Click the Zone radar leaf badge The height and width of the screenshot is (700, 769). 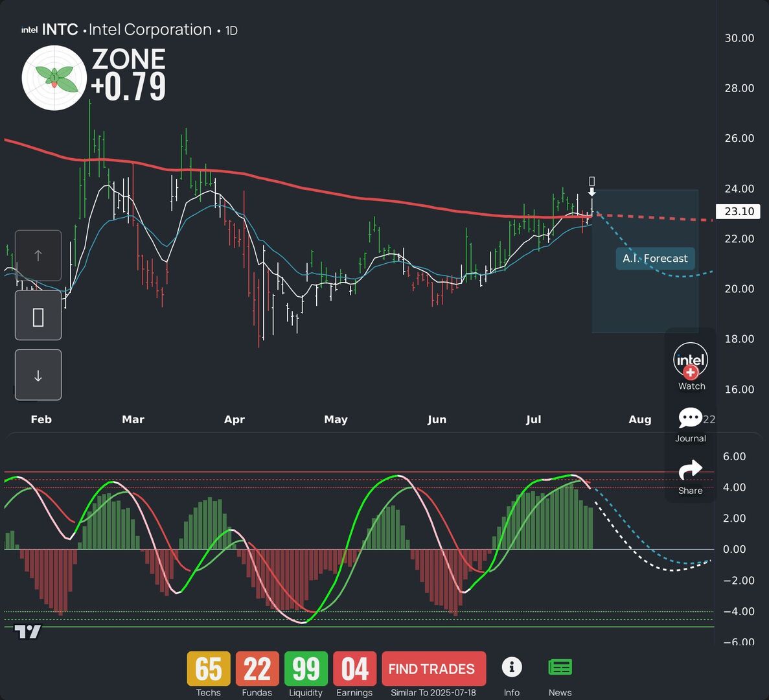click(54, 78)
